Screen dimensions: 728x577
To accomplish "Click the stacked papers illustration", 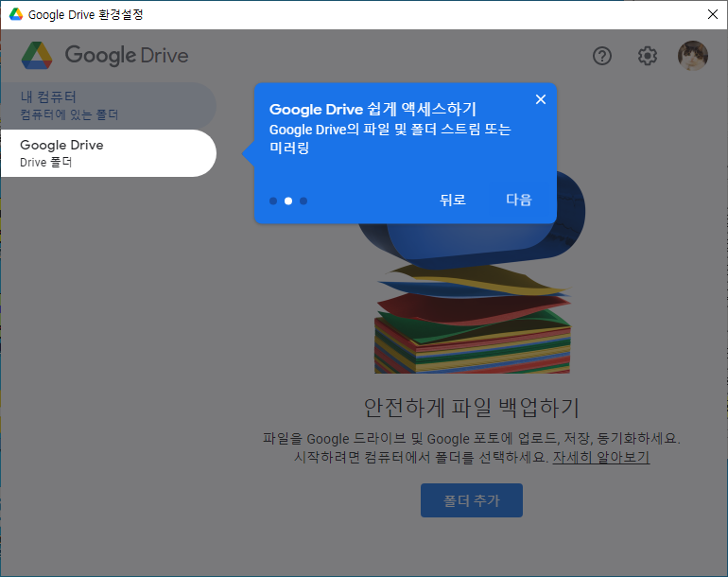I will pyautogui.click(x=473, y=318).
